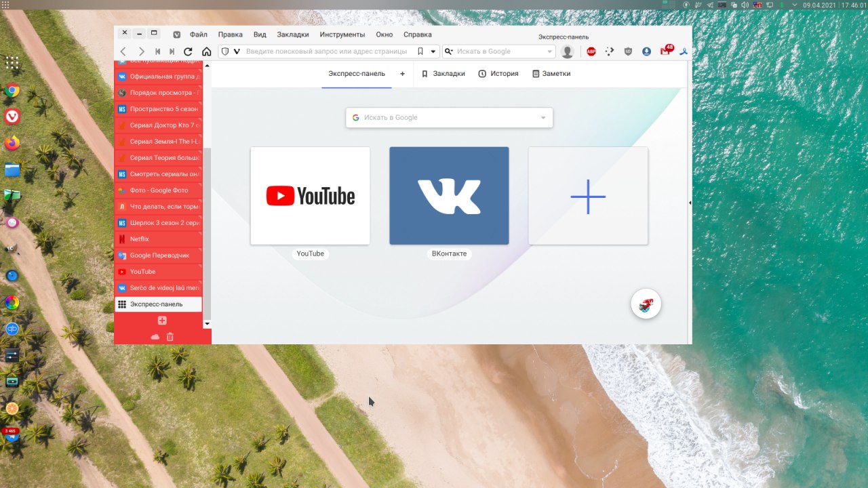Add a new Speed Dial with plus tile
Viewport: 868px width, 488px height.
(x=588, y=196)
